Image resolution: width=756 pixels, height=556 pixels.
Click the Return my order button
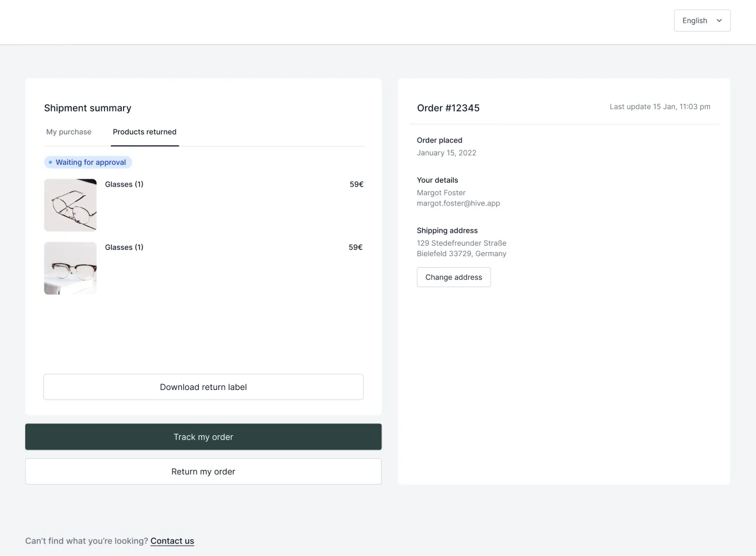tap(203, 472)
